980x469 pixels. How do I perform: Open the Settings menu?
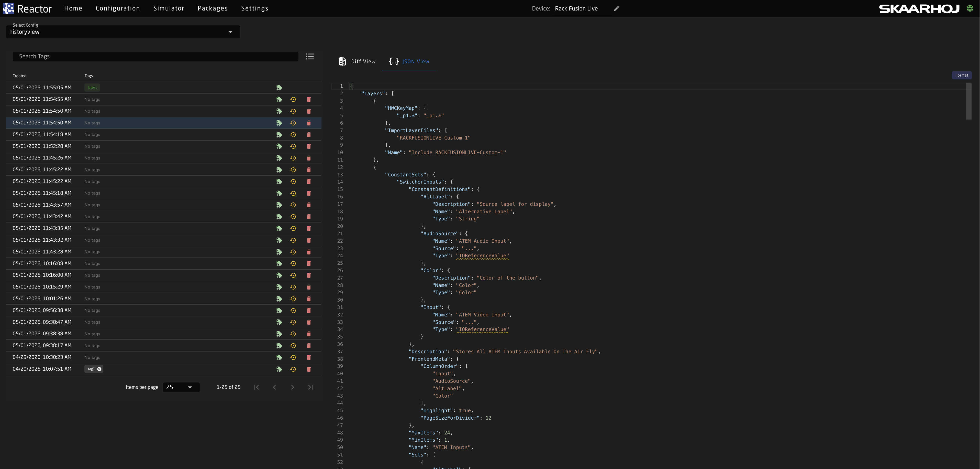pos(254,8)
